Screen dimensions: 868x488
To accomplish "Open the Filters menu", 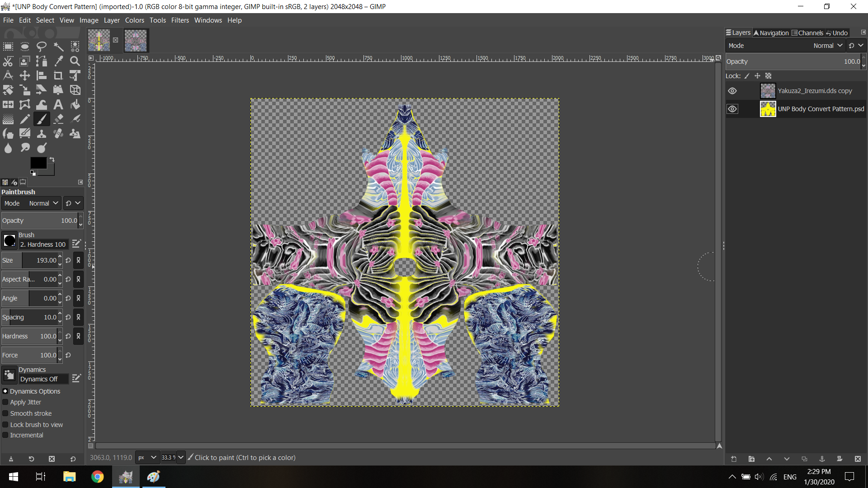I will (x=180, y=20).
